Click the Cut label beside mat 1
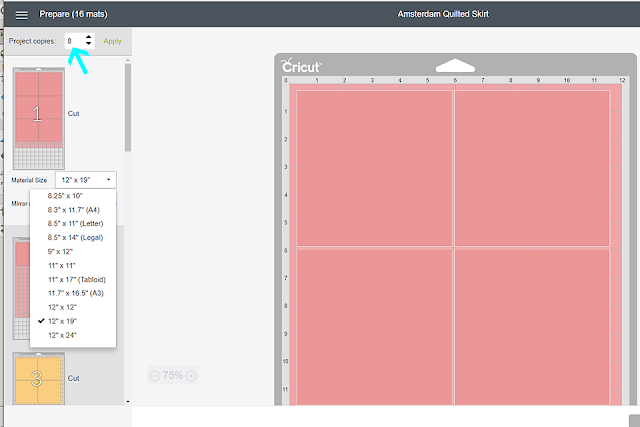The height and width of the screenshot is (427, 640). tap(73, 113)
